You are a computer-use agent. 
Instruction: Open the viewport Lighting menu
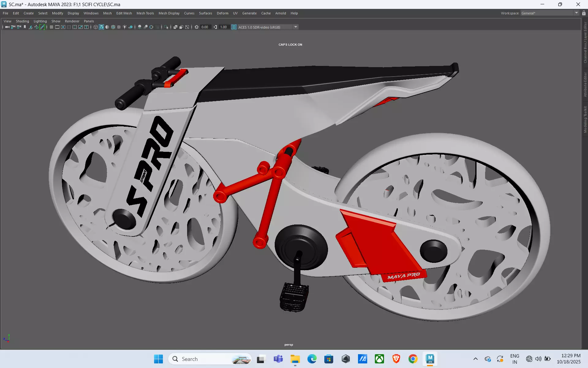[40, 21]
